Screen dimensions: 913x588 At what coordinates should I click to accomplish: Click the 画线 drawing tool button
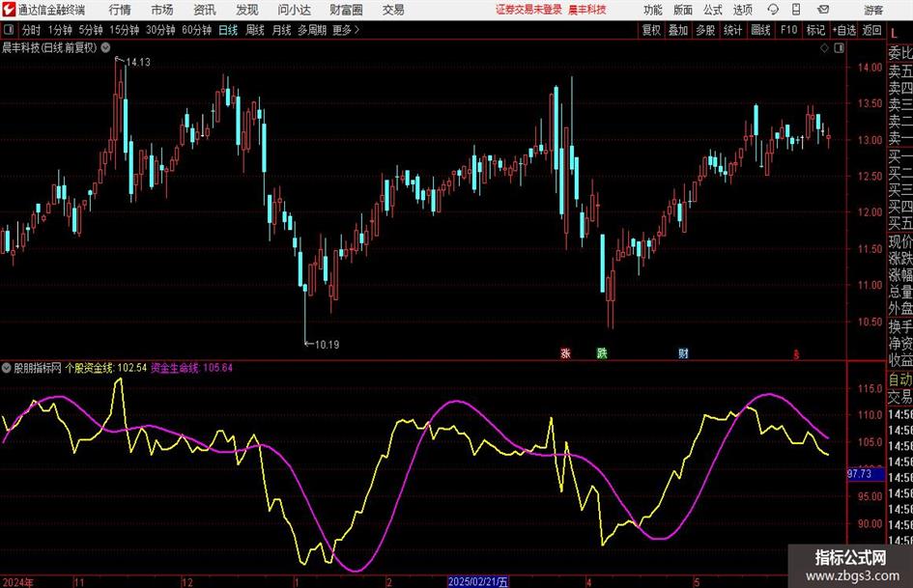coord(760,30)
